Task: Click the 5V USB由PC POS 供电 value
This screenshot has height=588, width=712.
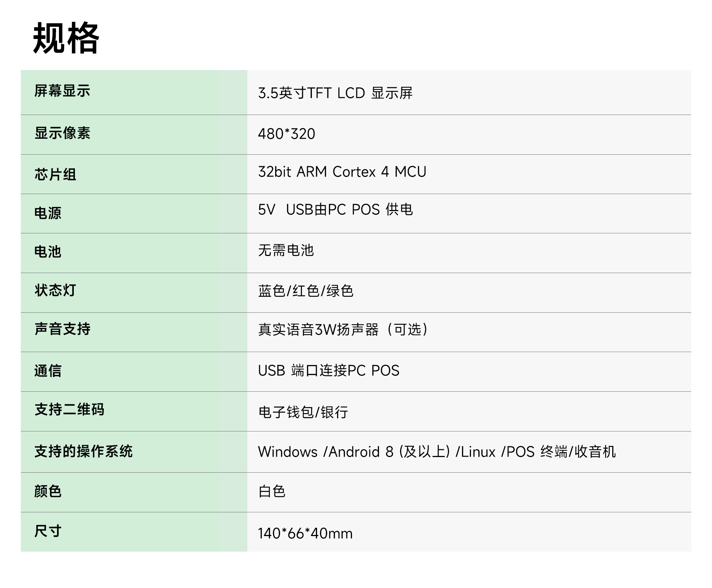Action: click(335, 210)
